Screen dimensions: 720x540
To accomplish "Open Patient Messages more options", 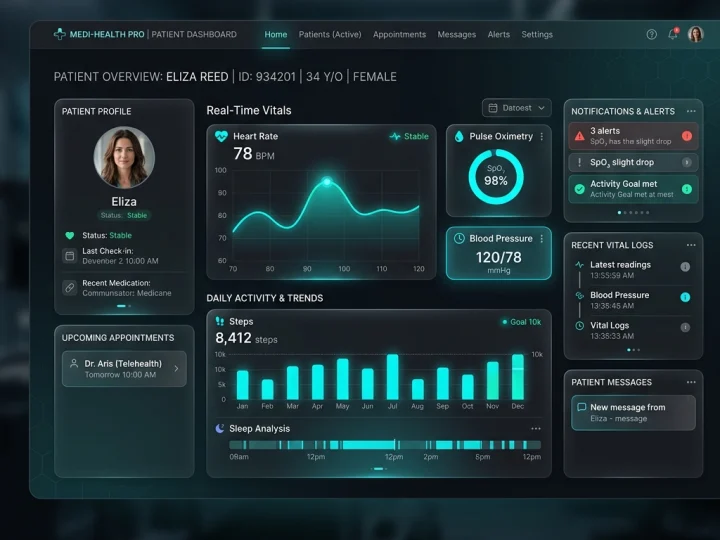I will [691, 382].
